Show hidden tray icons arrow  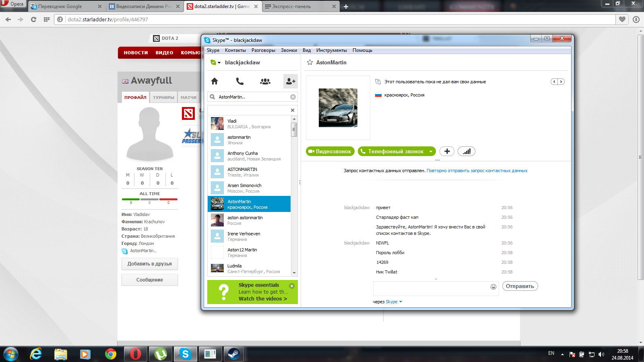tap(562, 354)
